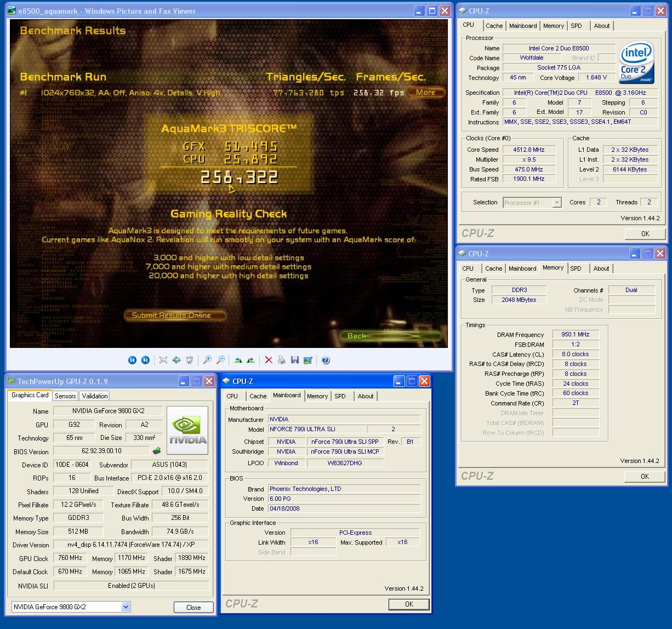Switch to the Sensors tab in GPU-Z
This screenshot has height=629, width=672.
pyautogui.click(x=65, y=396)
